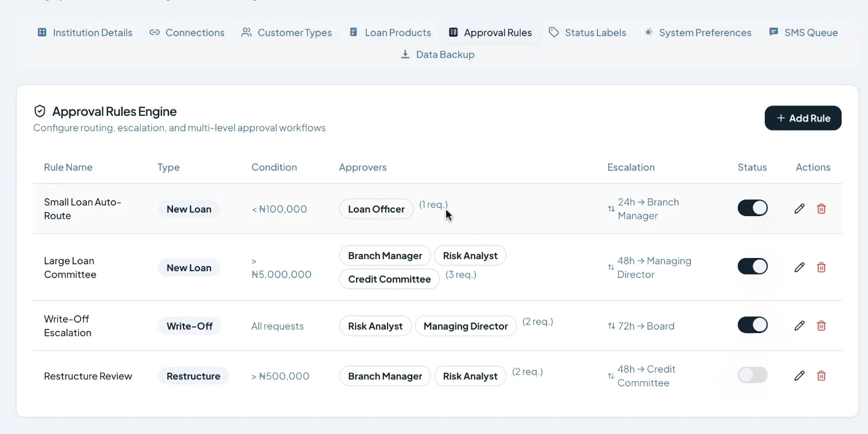Click the escalation arrows icon for 72h Board
Viewport: 868px width, 434px height.
pos(611,326)
